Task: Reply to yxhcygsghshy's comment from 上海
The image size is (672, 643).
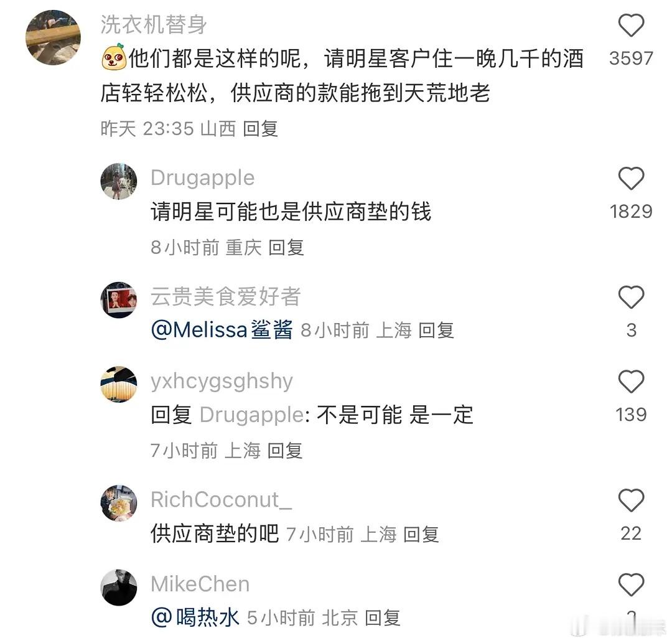Action: pyautogui.click(x=285, y=451)
